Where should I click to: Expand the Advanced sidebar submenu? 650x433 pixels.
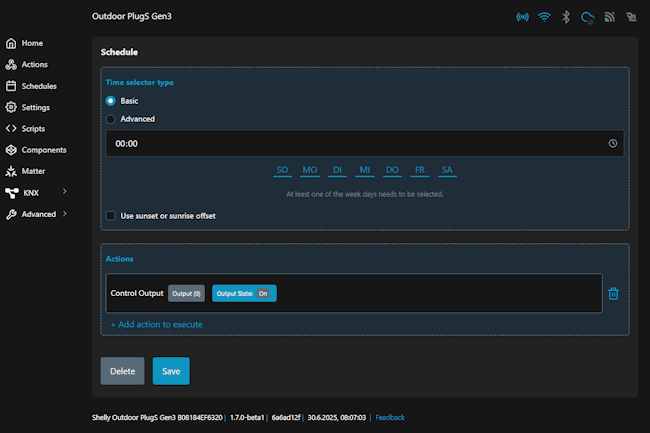click(x=64, y=214)
